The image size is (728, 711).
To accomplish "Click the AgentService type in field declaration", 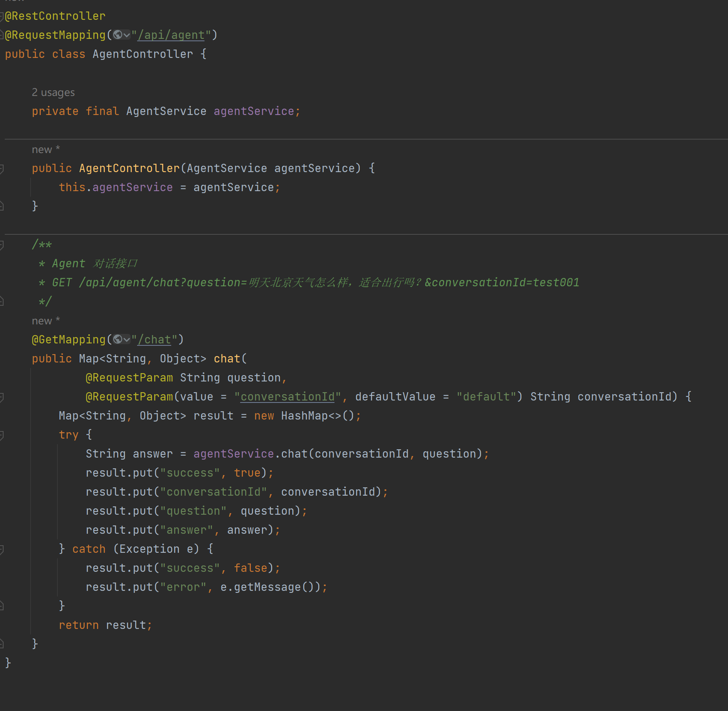I will pos(166,111).
